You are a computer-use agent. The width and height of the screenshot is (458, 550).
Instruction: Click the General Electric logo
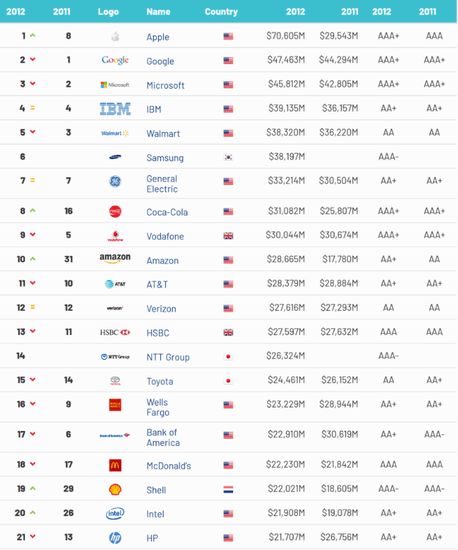[x=115, y=181]
